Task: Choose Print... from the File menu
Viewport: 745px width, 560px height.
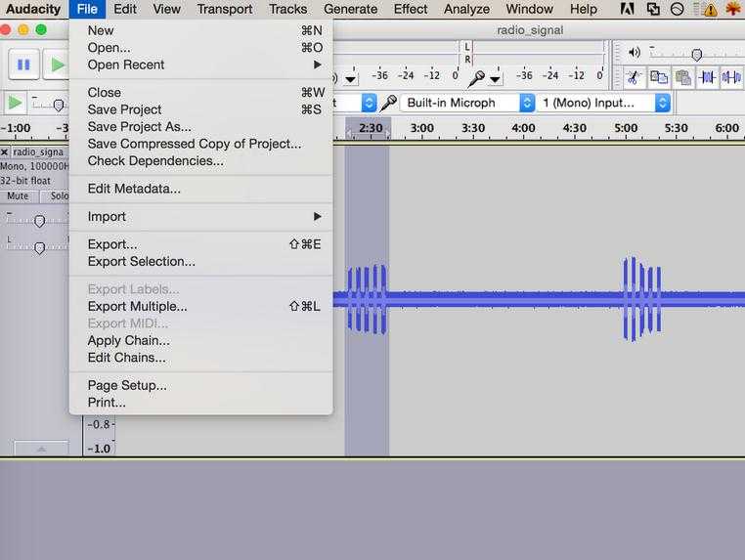Action: coord(201,403)
